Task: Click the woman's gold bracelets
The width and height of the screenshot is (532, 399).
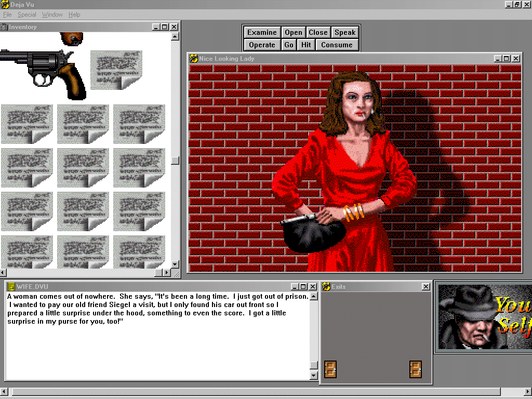Action: (354, 212)
